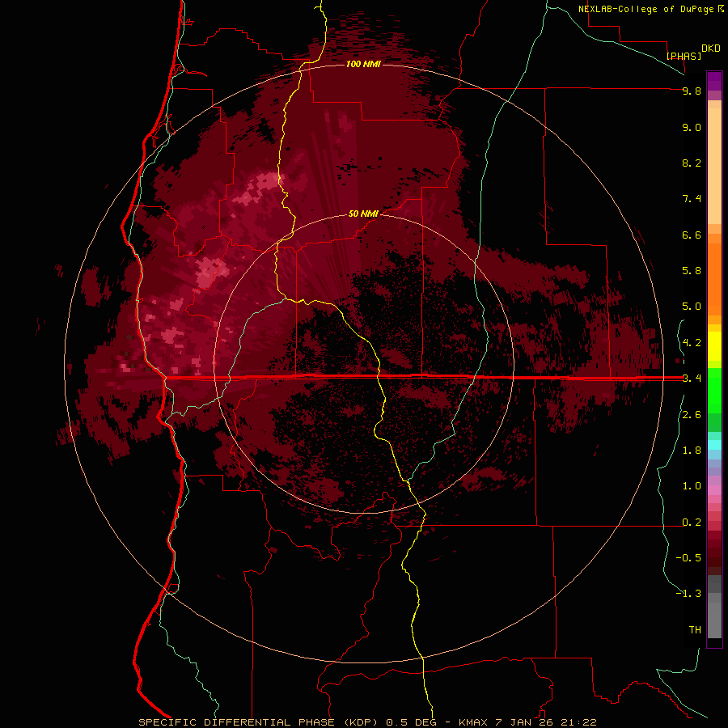Click the DKD unit label

711,49
